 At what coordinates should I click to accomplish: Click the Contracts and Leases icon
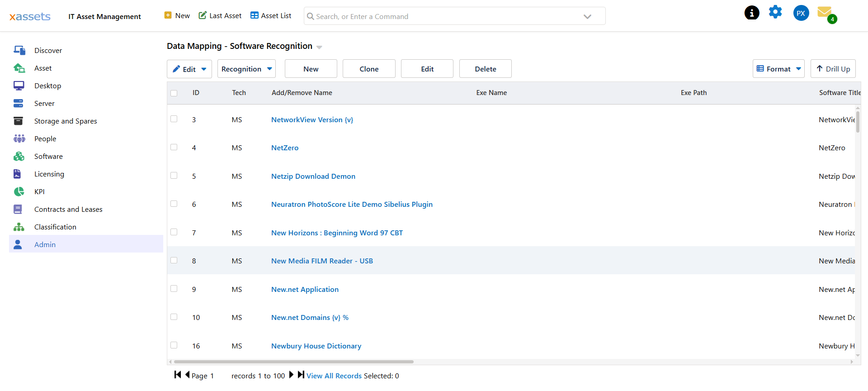click(18, 209)
